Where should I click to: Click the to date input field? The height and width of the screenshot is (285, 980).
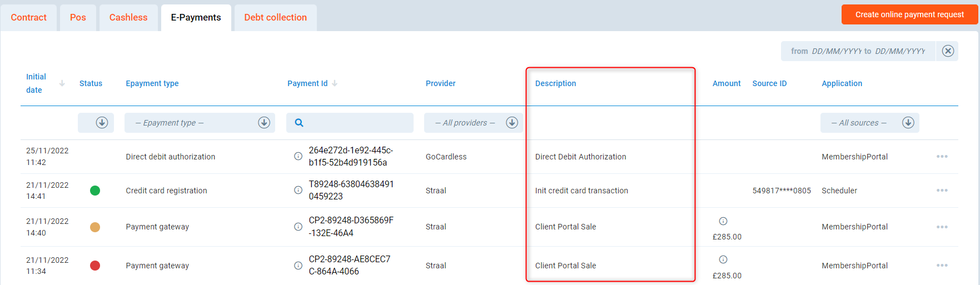point(899,51)
